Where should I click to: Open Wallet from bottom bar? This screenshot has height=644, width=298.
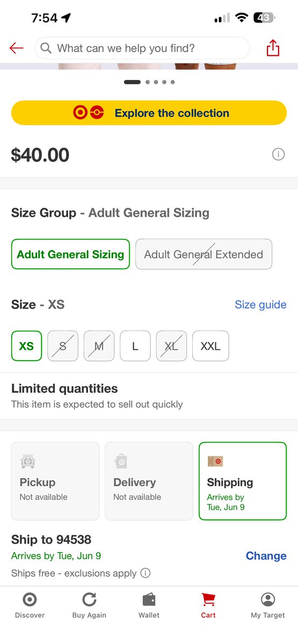click(x=149, y=605)
